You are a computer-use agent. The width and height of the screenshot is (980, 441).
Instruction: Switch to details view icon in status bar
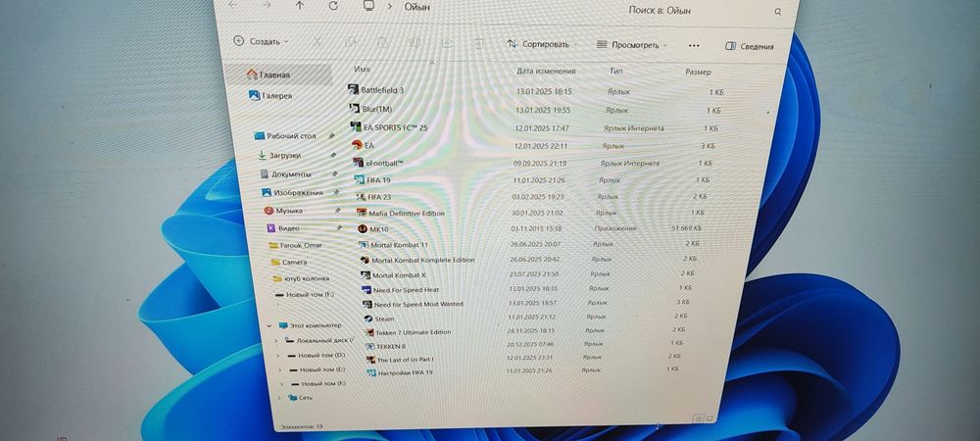click(698, 417)
